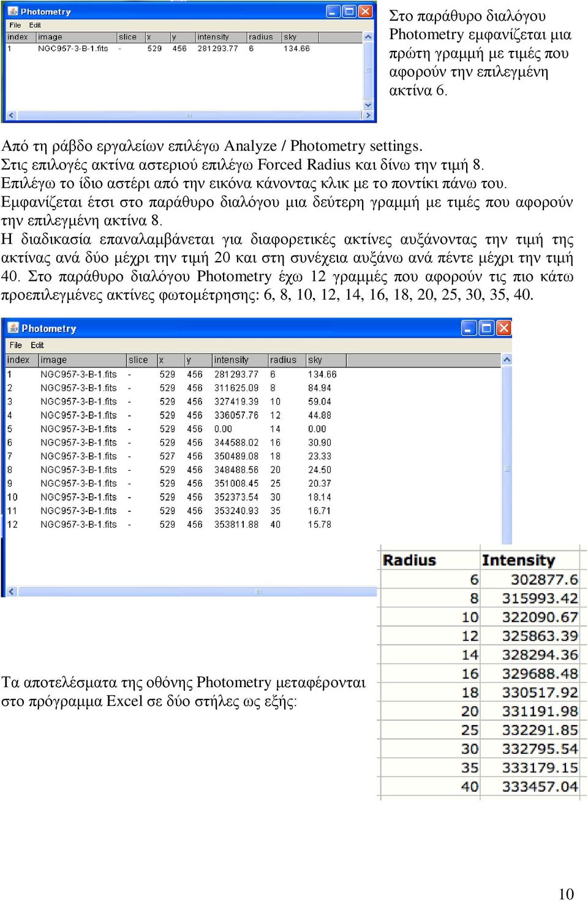Select Excel cell 331191.98

(530, 711)
